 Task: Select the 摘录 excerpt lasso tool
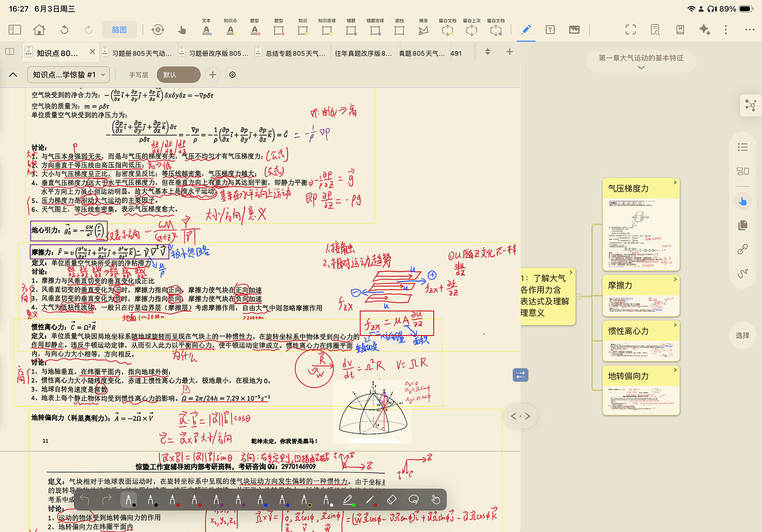(423, 28)
